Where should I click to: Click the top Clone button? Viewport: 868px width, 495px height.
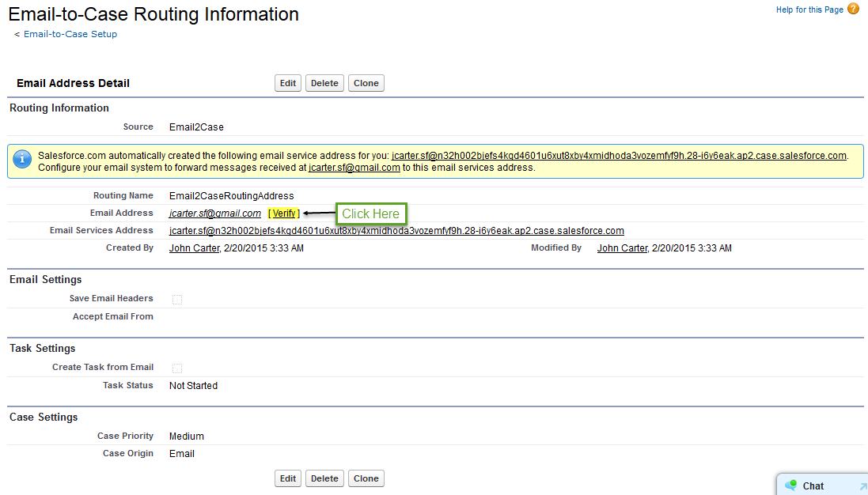click(366, 83)
